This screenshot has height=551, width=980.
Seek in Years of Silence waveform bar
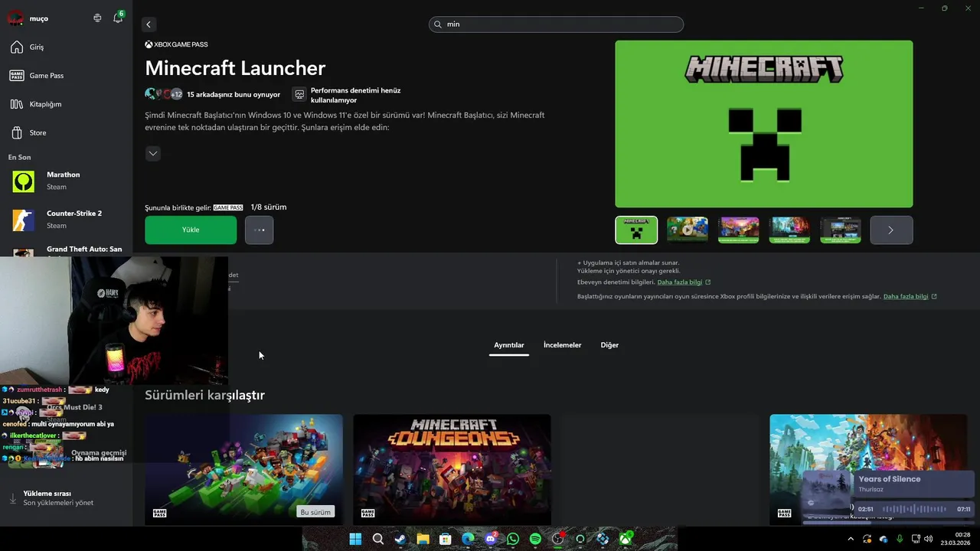(x=915, y=509)
